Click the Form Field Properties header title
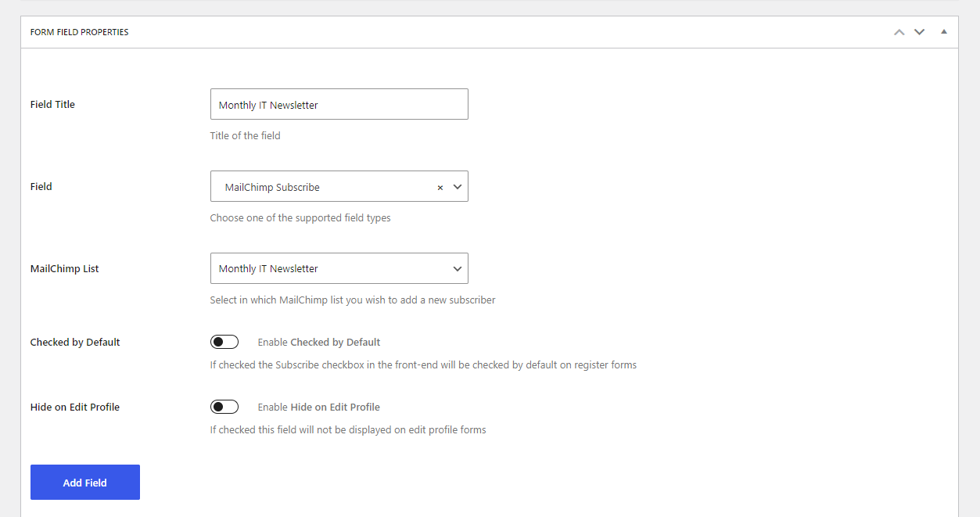 tap(79, 32)
